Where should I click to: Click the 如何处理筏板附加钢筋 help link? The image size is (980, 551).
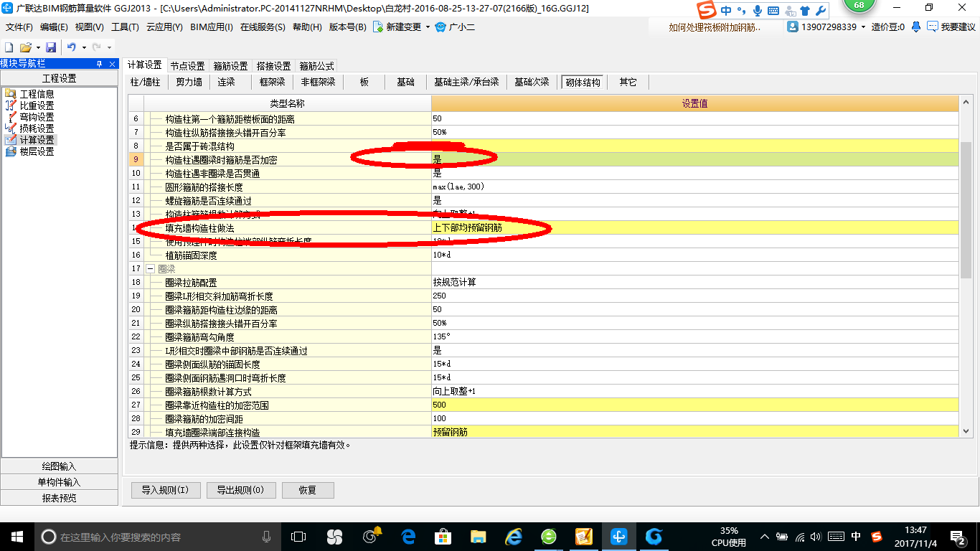click(715, 27)
